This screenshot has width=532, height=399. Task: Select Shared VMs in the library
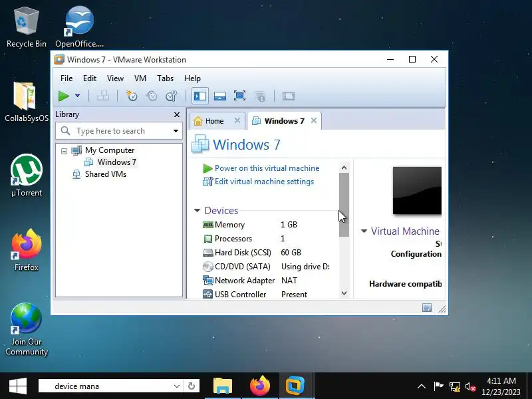pyautogui.click(x=106, y=174)
